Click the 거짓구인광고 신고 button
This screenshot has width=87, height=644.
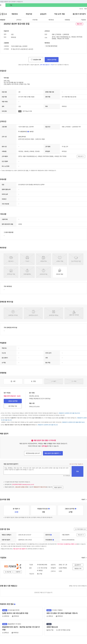(80, 529)
